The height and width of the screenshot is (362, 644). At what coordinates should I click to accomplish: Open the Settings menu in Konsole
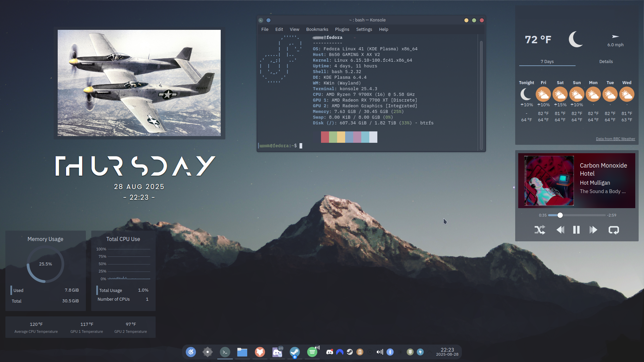[364, 29]
